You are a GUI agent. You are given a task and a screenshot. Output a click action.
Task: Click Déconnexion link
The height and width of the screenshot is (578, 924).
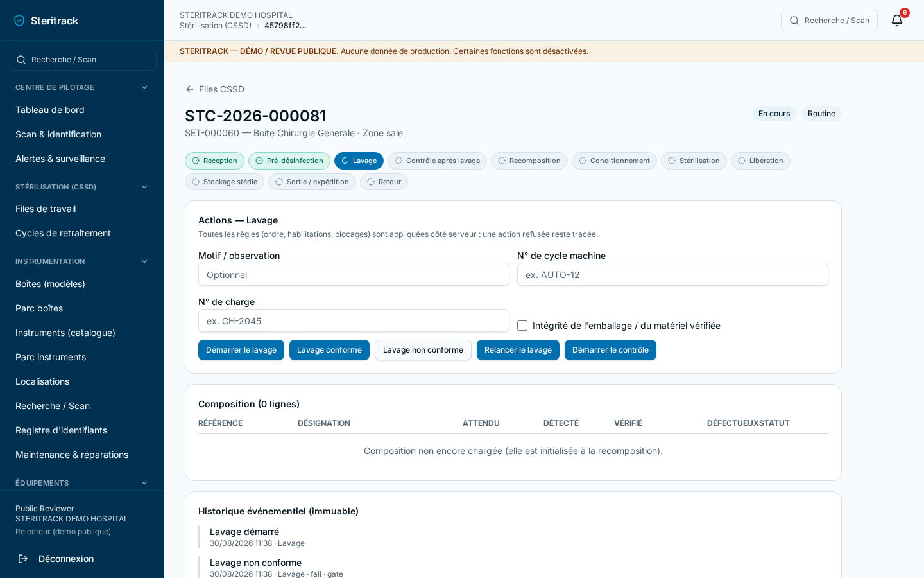pyautogui.click(x=66, y=559)
